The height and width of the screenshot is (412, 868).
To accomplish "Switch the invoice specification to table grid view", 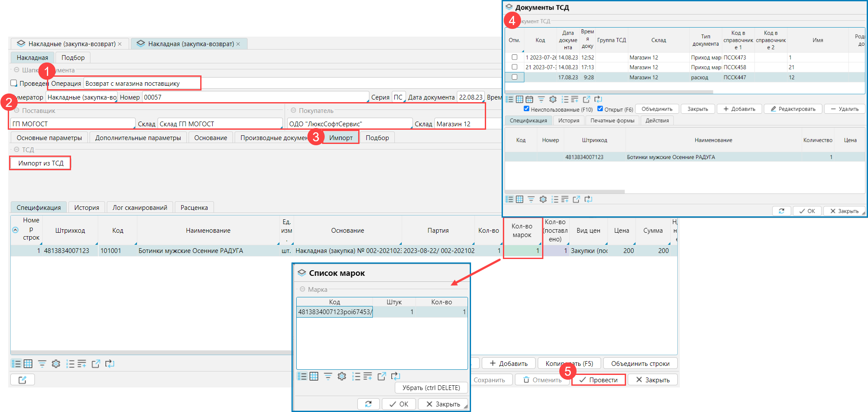I will pyautogui.click(x=28, y=364).
